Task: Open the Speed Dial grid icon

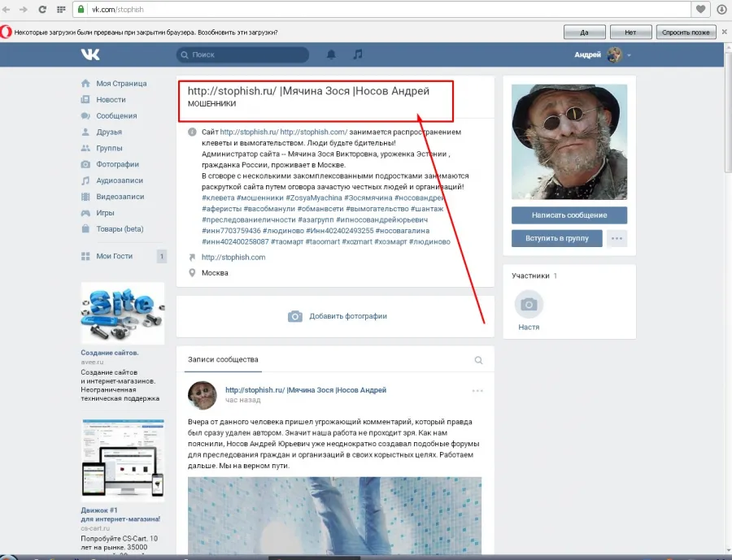Action: click(x=61, y=9)
